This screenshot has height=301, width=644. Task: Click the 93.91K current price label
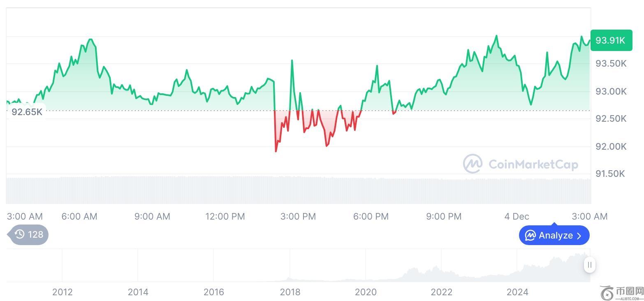pos(611,40)
